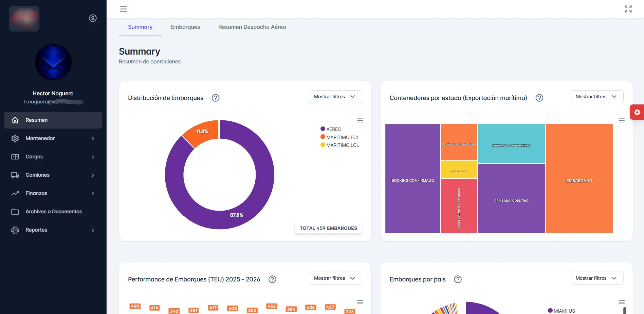Open help for Distribución de Embarques
Image resolution: width=644 pixels, height=314 pixels.
216,98
